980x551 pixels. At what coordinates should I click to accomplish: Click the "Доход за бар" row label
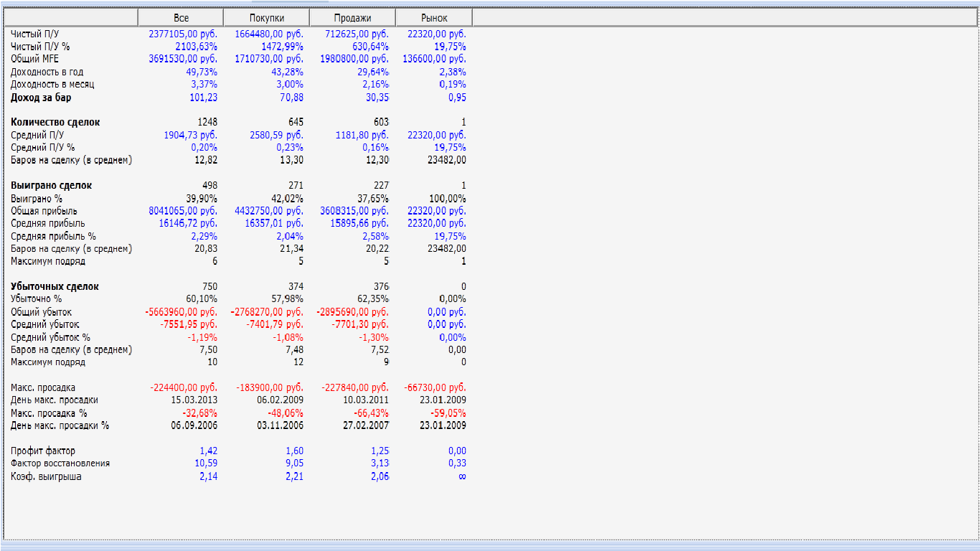41,97
